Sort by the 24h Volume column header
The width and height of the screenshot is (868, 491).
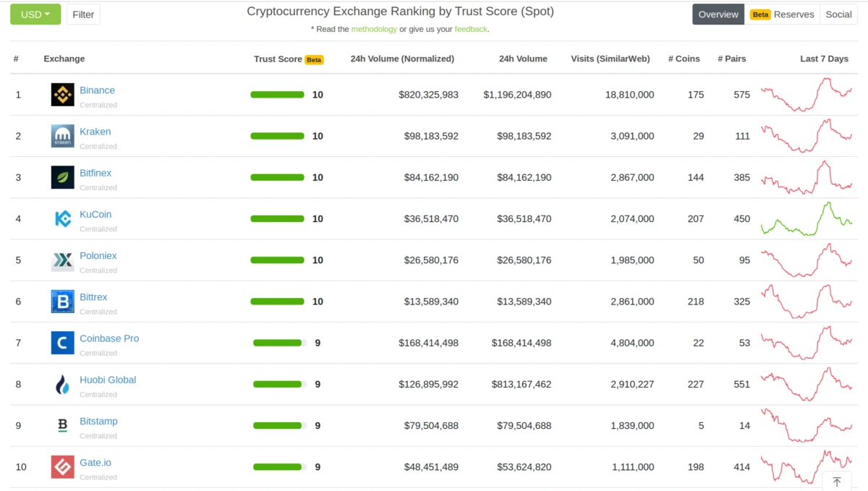[523, 59]
